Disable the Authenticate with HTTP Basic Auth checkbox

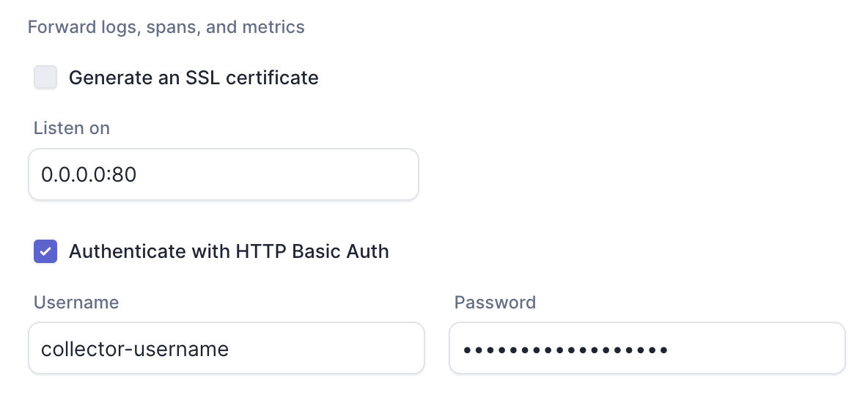click(x=45, y=251)
